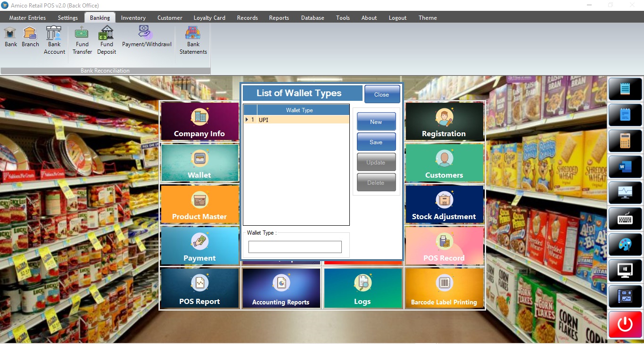Viewport: 644px width, 344px height.
Task: Click the New button in the wallet dialog
Action: (x=376, y=122)
